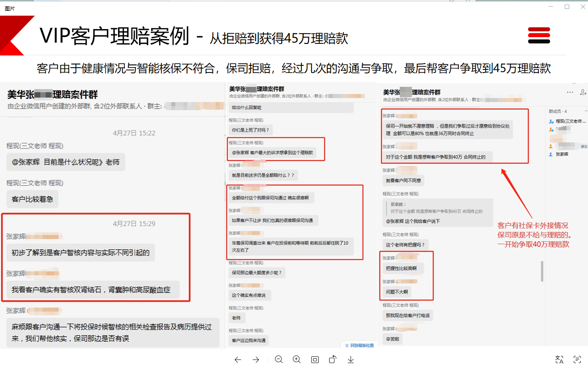588x368 pixels.
Task: Click message 目前是什么状况呢》老师
Action: point(66,162)
